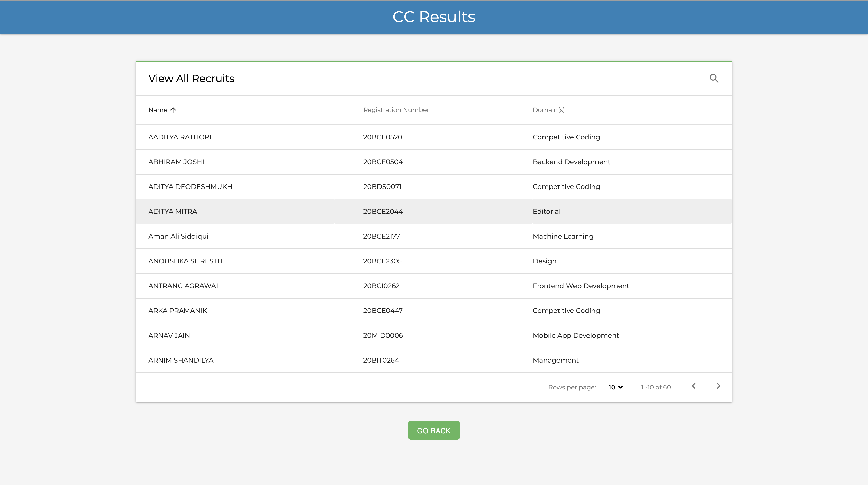
Task: Click the Design domain for ANOUSHKA SHRESTH
Action: tap(544, 261)
